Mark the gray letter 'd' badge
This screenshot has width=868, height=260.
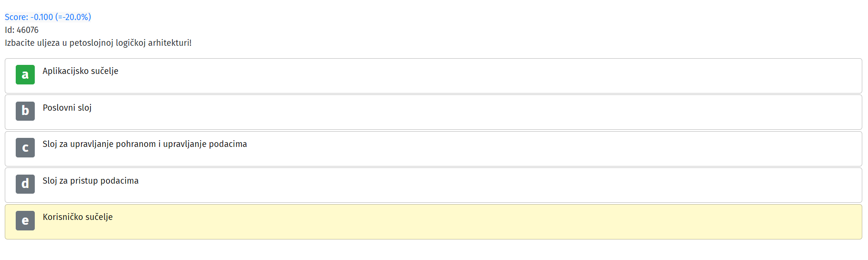pyautogui.click(x=25, y=184)
